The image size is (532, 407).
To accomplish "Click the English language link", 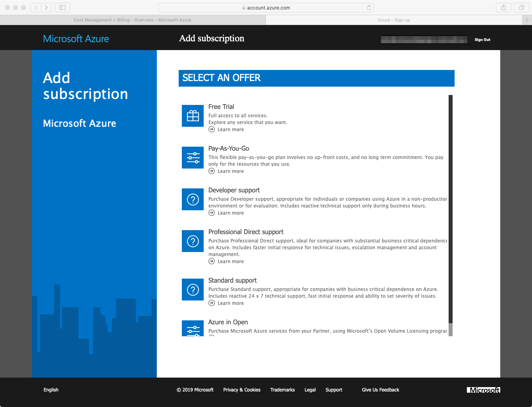I will tap(51, 390).
